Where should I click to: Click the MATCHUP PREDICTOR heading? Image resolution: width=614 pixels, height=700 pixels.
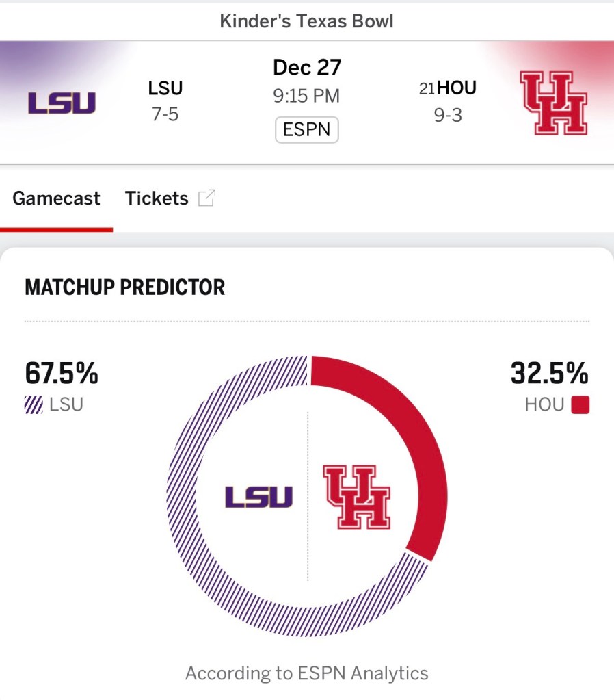click(125, 287)
